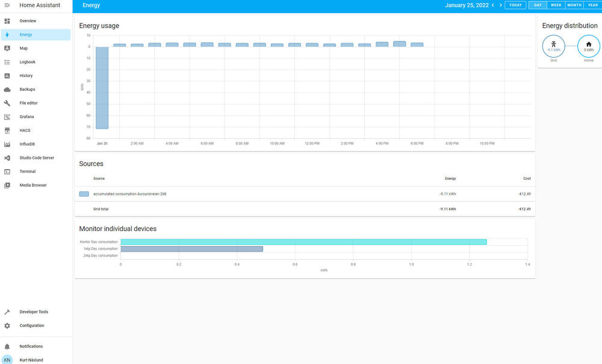Open Configuration in sidebar
The height and width of the screenshot is (364, 602).
31,325
